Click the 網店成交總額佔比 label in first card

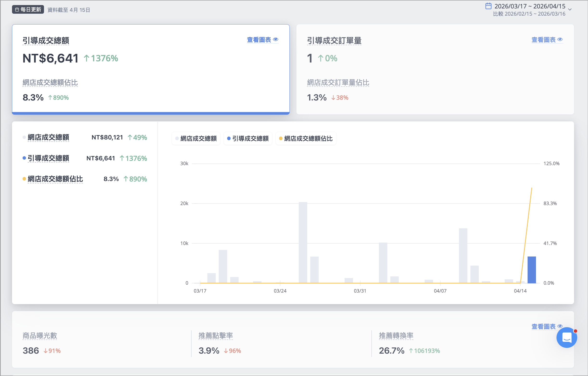pyautogui.click(x=50, y=82)
